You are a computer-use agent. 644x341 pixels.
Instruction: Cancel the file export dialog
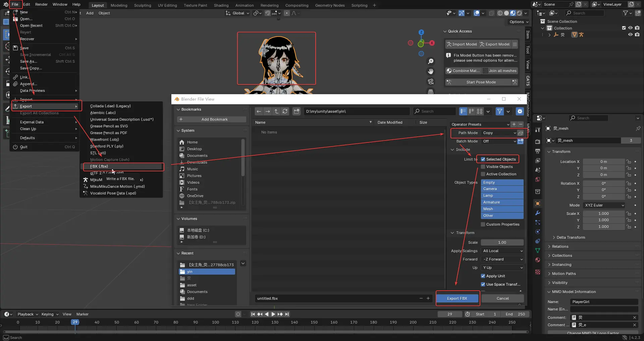[x=502, y=298]
